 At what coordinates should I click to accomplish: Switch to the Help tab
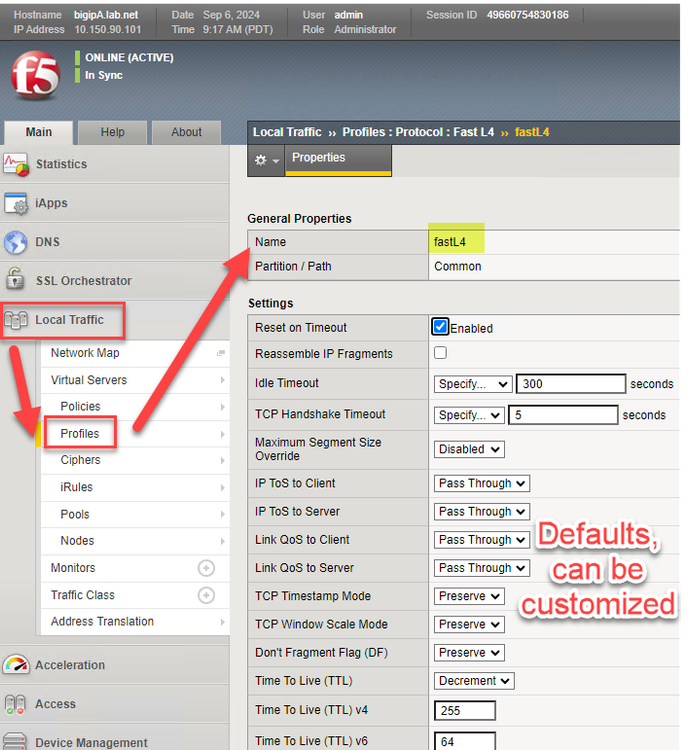click(x=112, y=132)
